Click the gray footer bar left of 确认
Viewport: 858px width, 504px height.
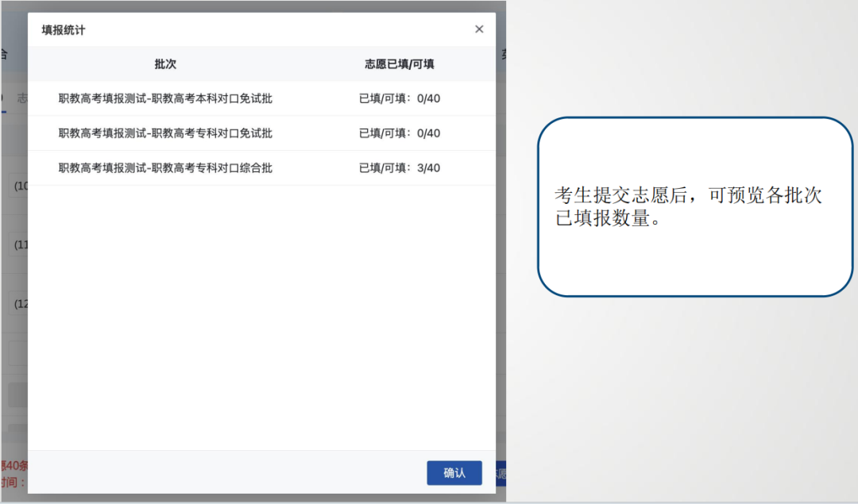pos(222,473)
